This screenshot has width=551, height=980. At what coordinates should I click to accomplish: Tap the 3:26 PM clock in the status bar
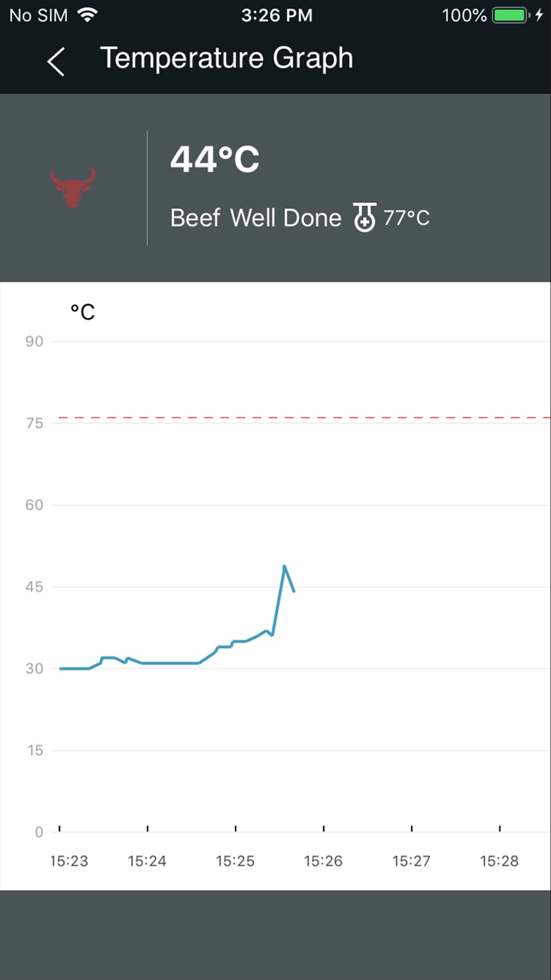[x=277, y=15]
